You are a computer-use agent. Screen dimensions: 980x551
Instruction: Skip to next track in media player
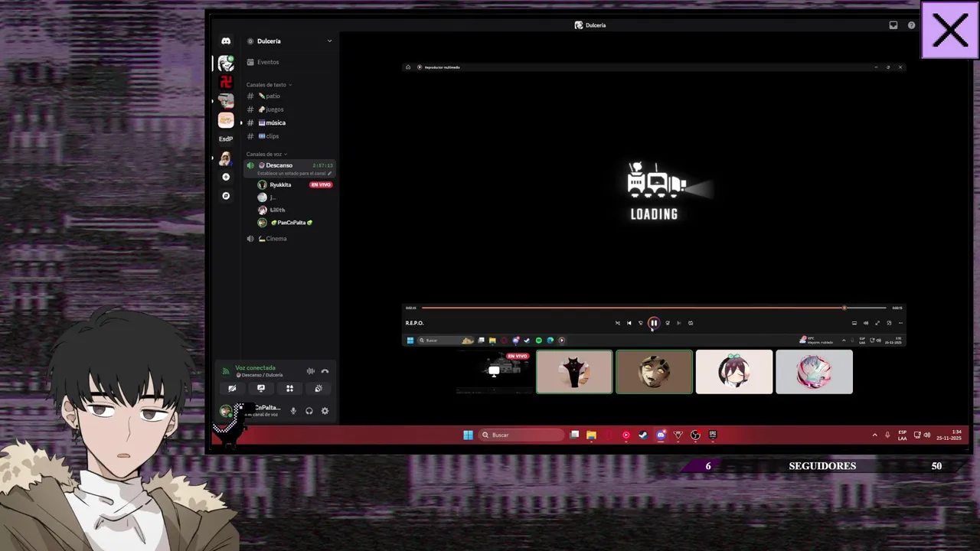[678, 323]
